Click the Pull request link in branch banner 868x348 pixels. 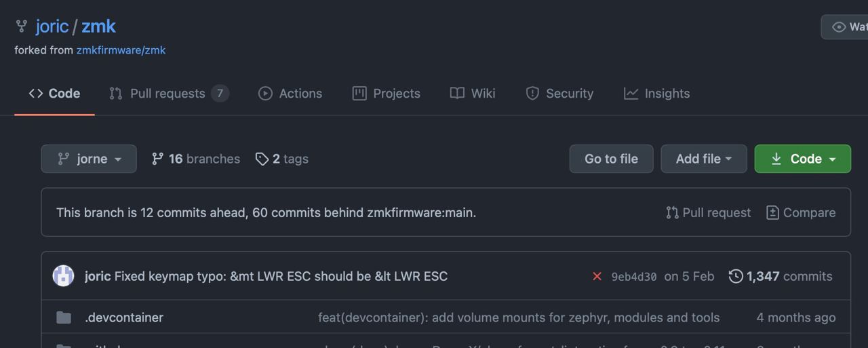pyautogui.click(x=709, y=212)
